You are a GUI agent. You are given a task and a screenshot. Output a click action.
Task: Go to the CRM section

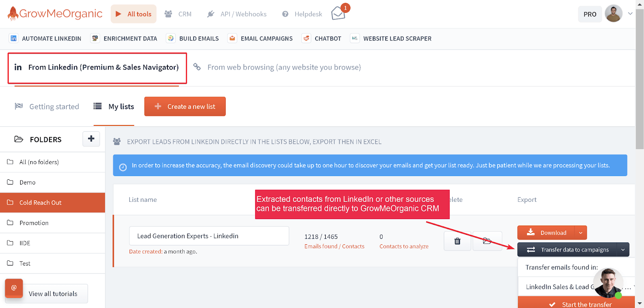(x=178, y=14)
